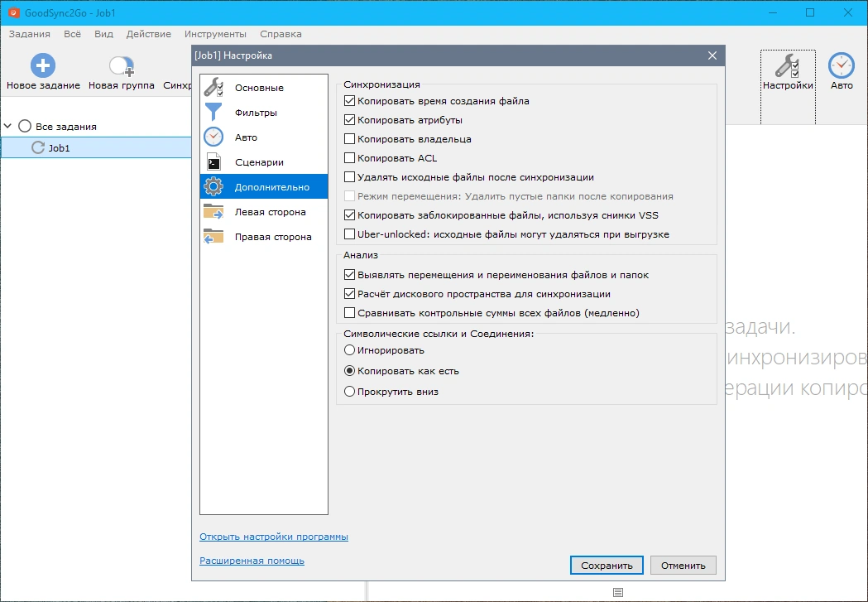Viewport: 868px width, 602px height.
Task: Click the Основные wrench icon in sidebar
Action: pyautogui.click(x=213, y=88)
